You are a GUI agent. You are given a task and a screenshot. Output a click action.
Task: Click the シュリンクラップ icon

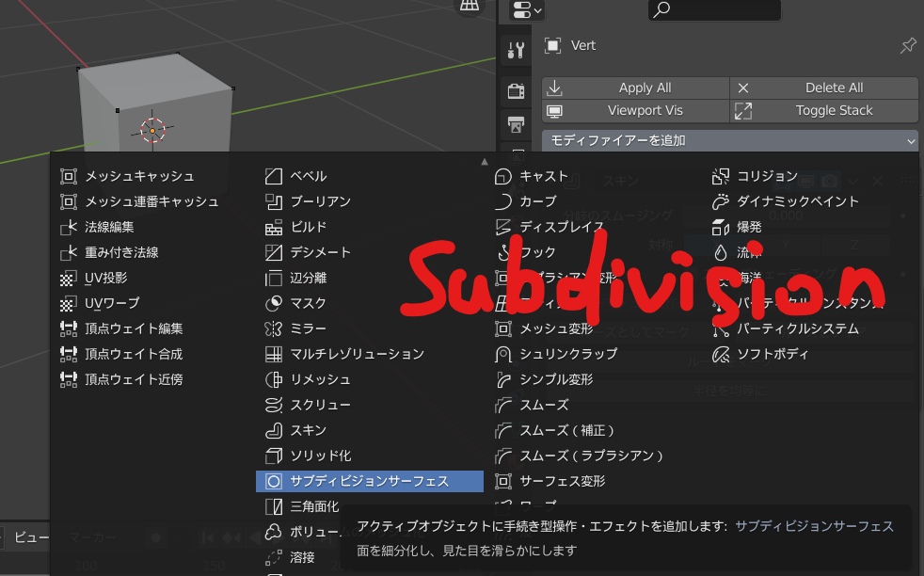coord(503,354)
